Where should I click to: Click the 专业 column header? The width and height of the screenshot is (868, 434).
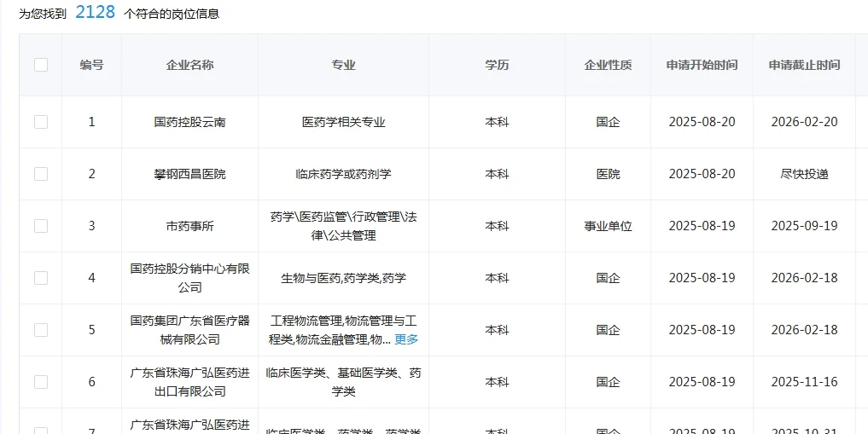coord(344,65)
